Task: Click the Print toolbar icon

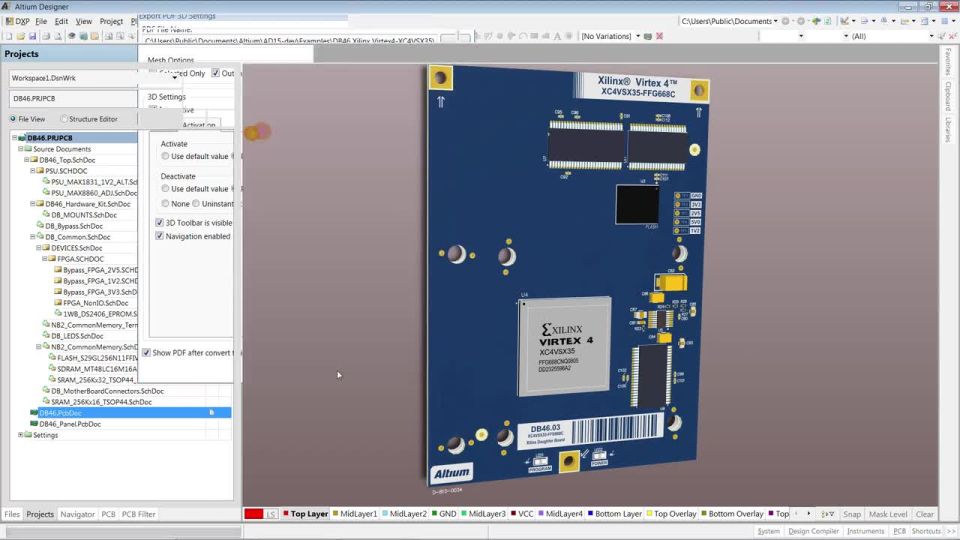Action: click(x=46, y=36)
